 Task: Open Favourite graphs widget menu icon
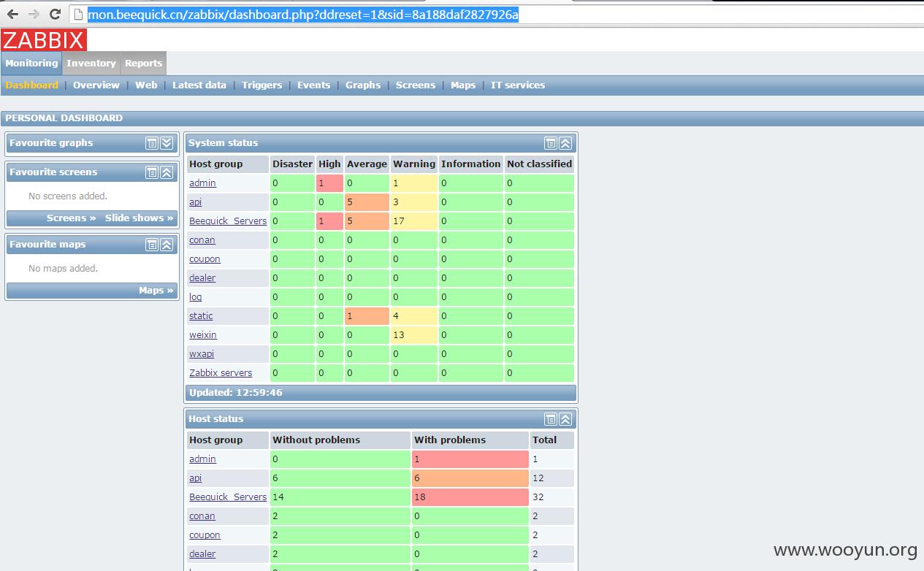152,143
